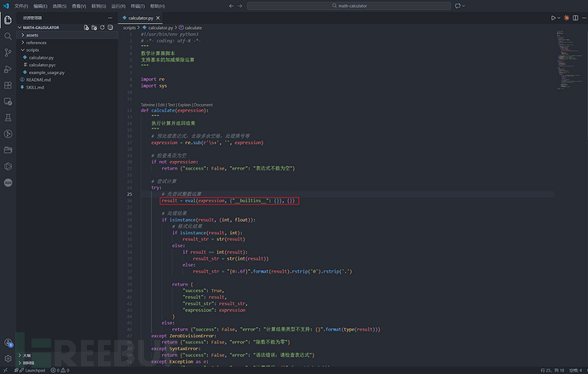Open the Run Python File dropdown arrow
The image size is (588, 374).
pyautogui.click(x=561, y=17)
